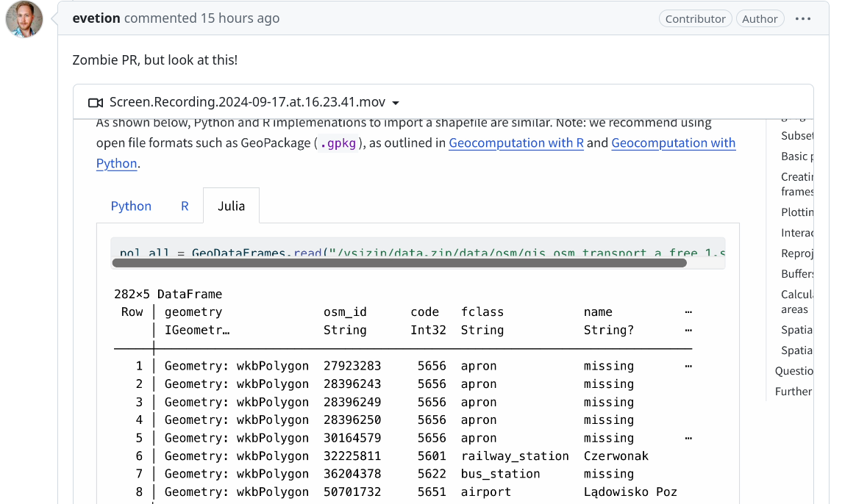Open the Buffers sidebar entry
Viewport: 856px width, 504px height.
click(797, 273)
